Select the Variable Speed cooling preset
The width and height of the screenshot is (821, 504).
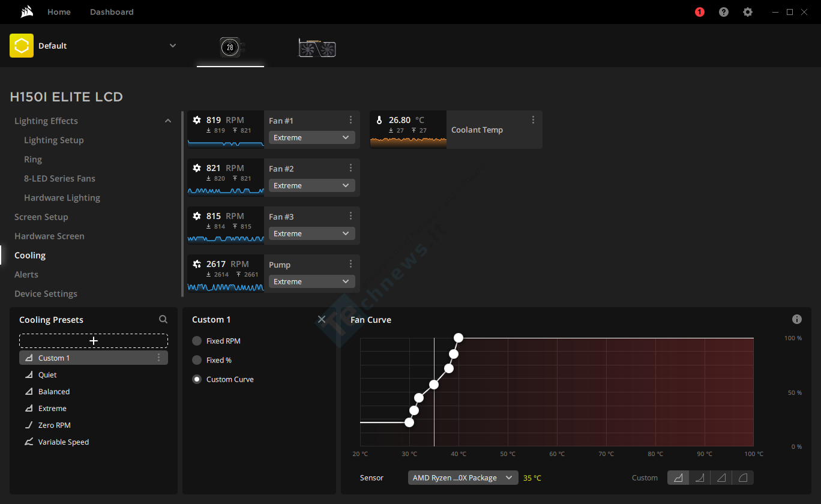(94, 442)
